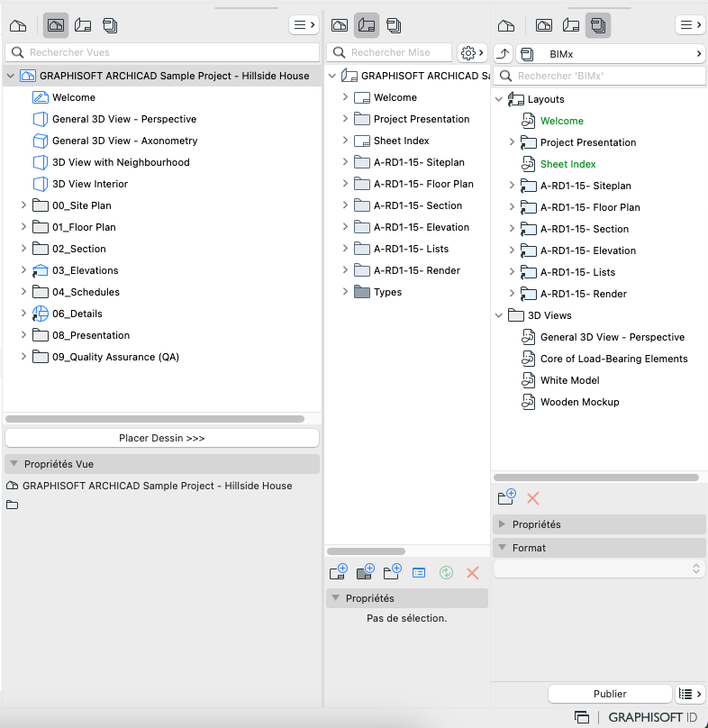
Task: Focus the Rechercher Mise search field
Action: tap(389, 52)
